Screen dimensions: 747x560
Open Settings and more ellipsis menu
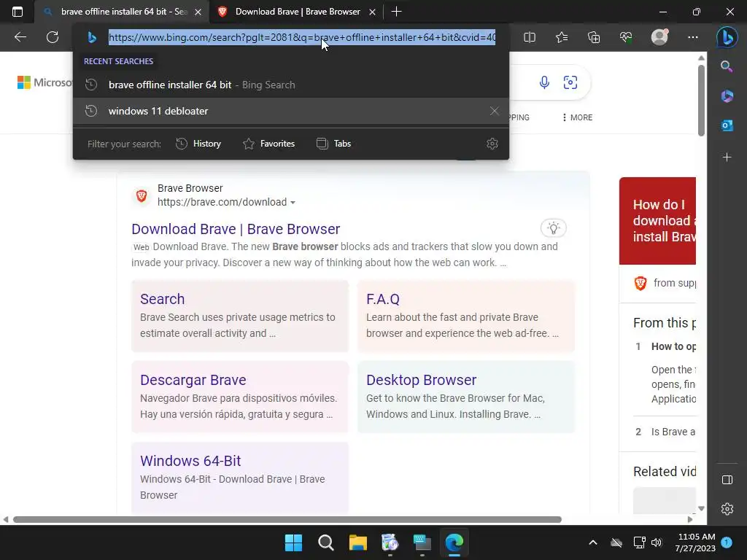click(693, 37)
